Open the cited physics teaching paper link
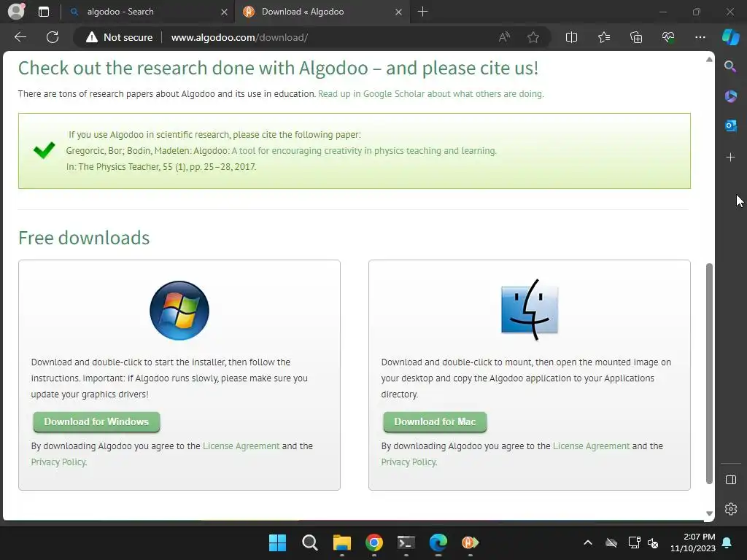The width and height of the screenshot is (747, 560). coord(364,150)
